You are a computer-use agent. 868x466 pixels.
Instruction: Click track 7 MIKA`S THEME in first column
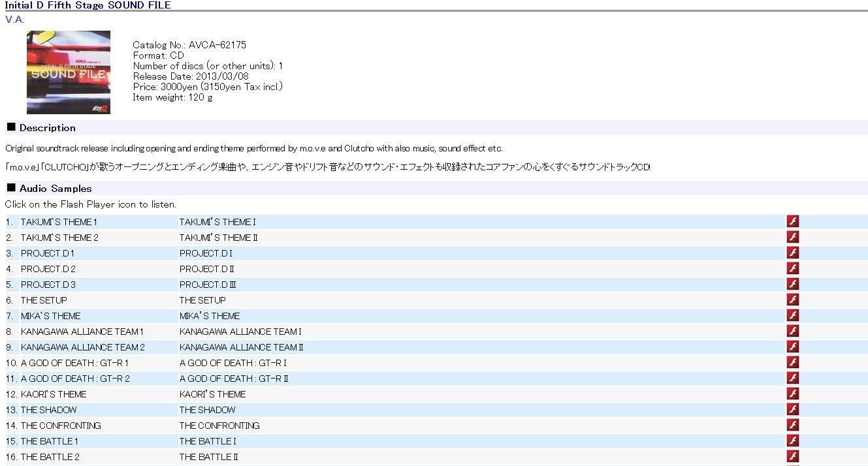click(51, 316)
